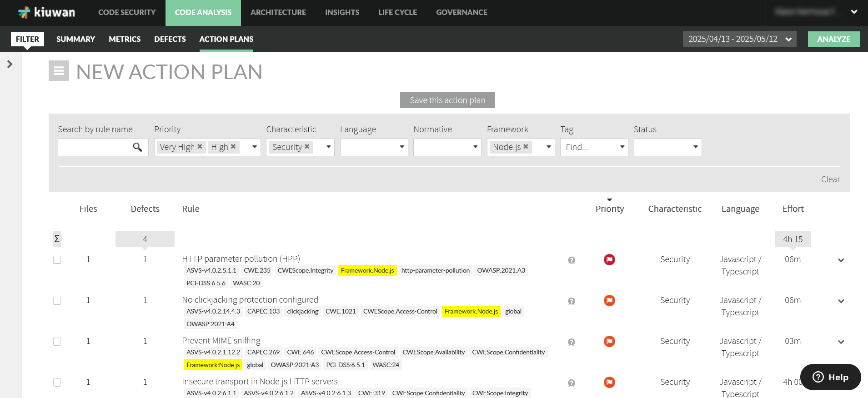Click priority flag of HTTP parameter pollution
Viewport: 868px width, 398px height.
(x=609, y=259)
